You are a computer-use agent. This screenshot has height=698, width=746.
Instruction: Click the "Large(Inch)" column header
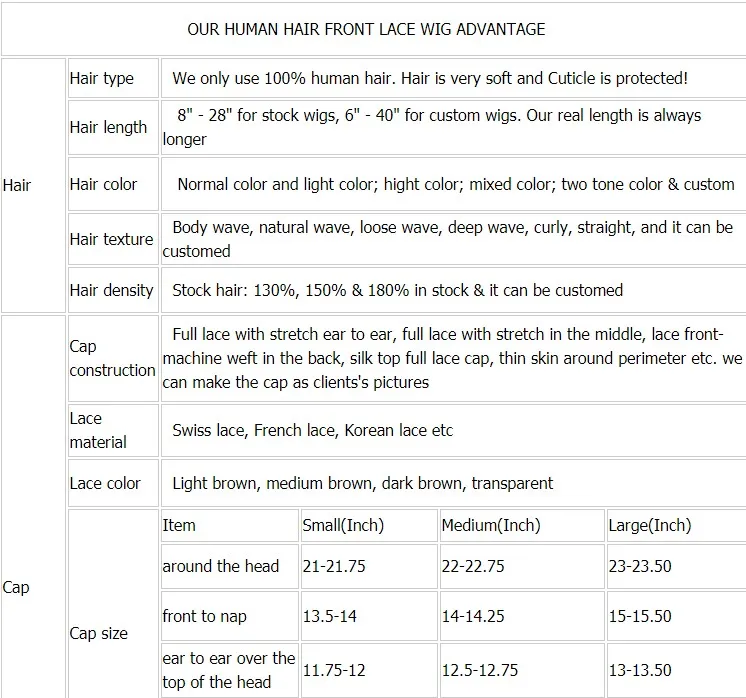tap(649, 525)
